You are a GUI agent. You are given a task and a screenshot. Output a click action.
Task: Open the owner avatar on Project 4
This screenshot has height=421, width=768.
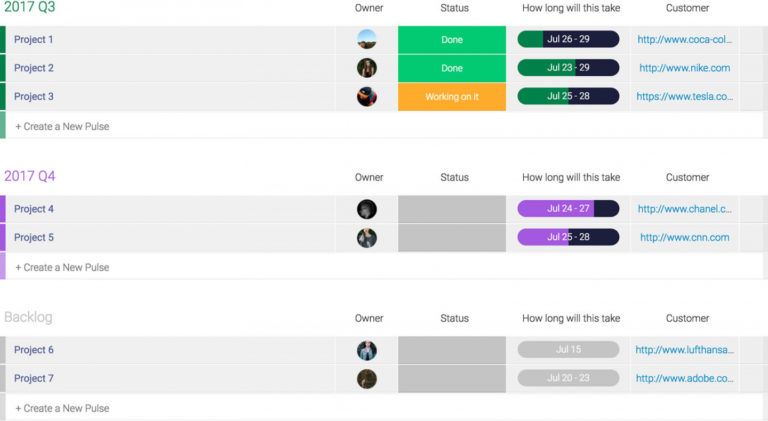[x=367, y=209]
